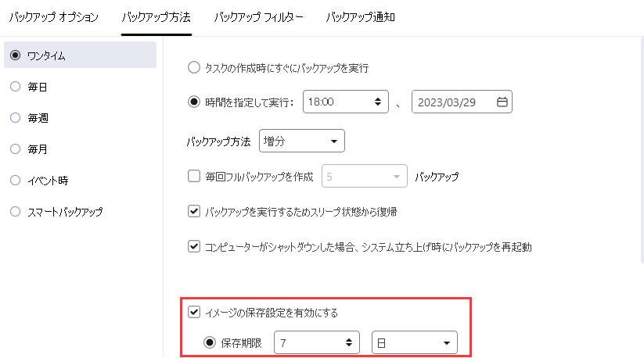Click the 2023/03/29 date input field

click(452, 102)
